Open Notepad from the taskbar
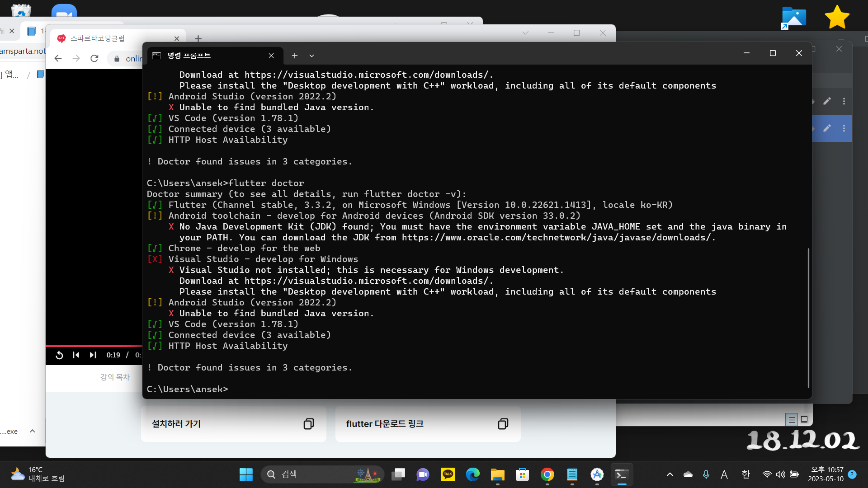The width and height of the screenshot is (868, 488). tap(572, 474)
